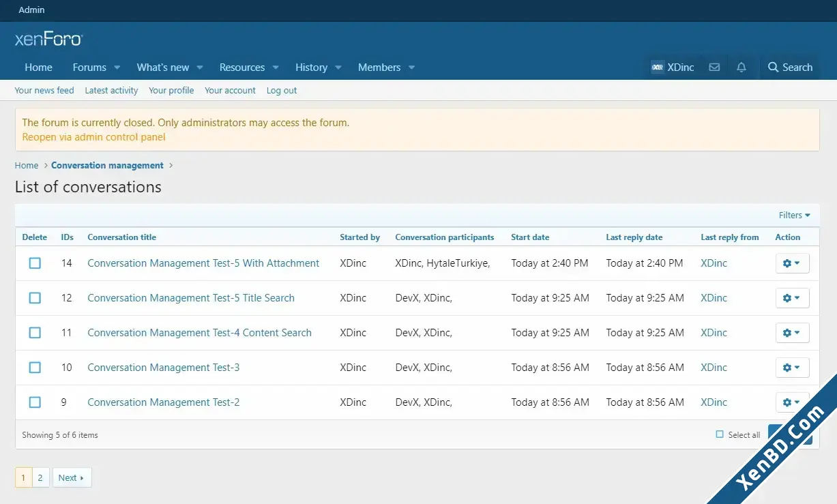This screenshot has height=504, width=837.
Task: Open the Members tab
Action: (x=379, y=68)
